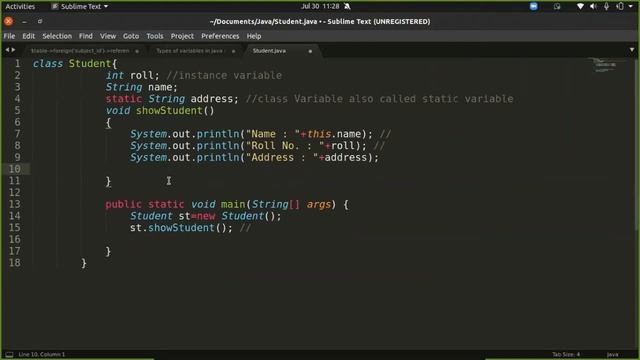The height and width of the screenshot is (360, 640).
Task: Place cursor on 'Student' in class declaration
Action: coord(90,64)
